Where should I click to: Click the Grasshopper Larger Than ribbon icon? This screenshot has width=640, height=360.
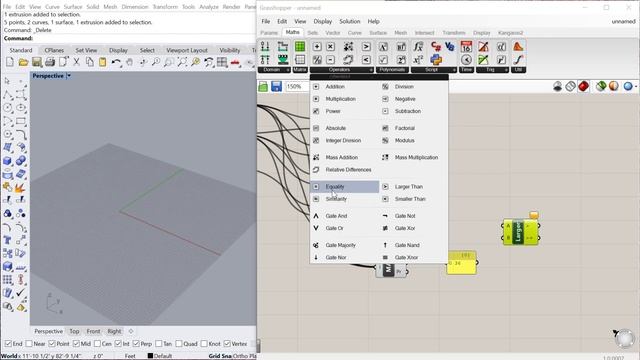click(x=366, y=47)
